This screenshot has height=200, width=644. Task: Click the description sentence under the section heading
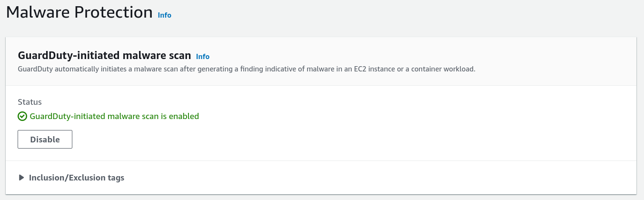point(247,69)
